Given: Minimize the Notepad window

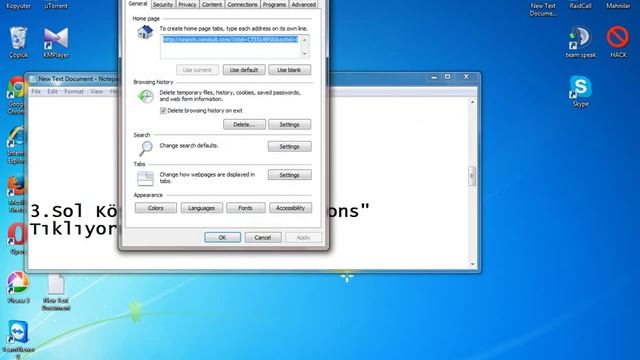Looking at the screenshot, I should [x=434, y=77].
